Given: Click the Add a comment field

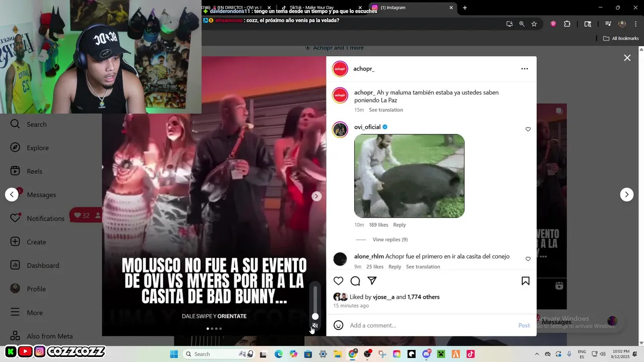Looking at the screenshot, I should pos(431,325).
